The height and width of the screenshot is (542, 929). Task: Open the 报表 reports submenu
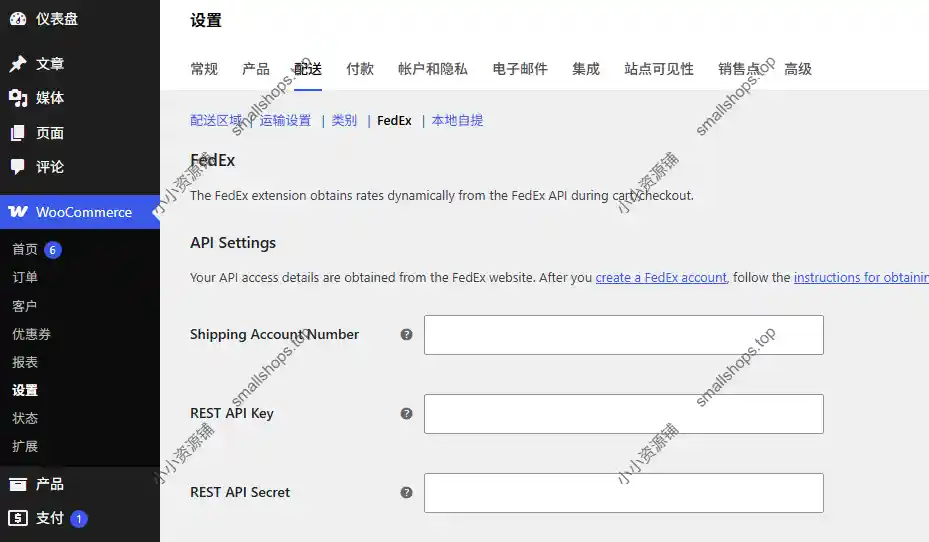(x=25, y=362)
